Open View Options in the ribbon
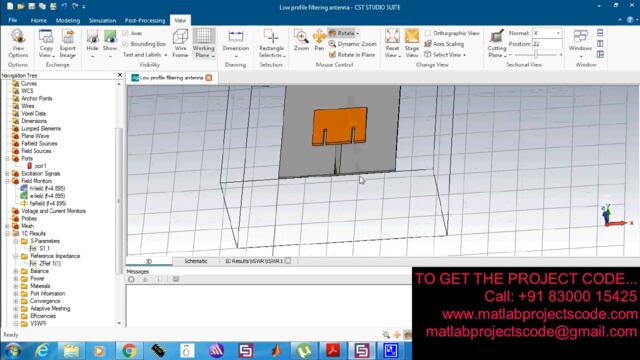 (x=18, y=43)
